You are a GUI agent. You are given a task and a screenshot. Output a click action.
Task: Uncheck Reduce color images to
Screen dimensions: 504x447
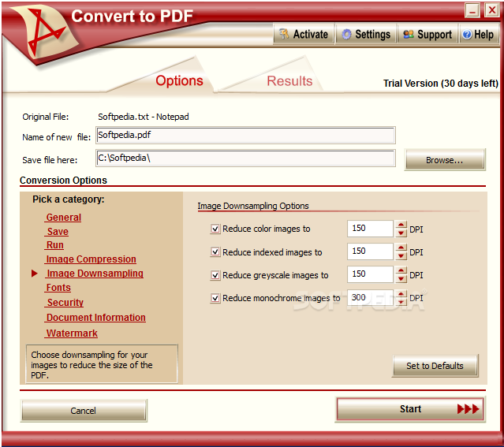tap(215, 229)
